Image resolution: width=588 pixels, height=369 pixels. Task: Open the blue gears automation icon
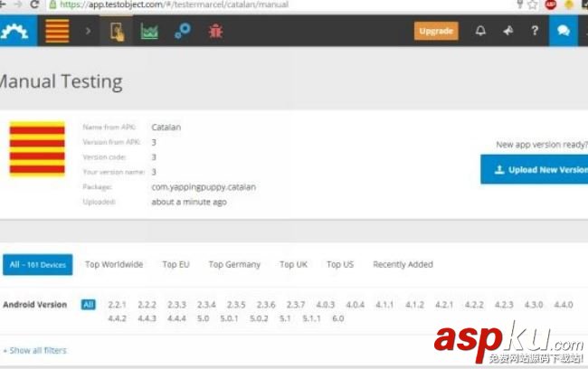183,31
